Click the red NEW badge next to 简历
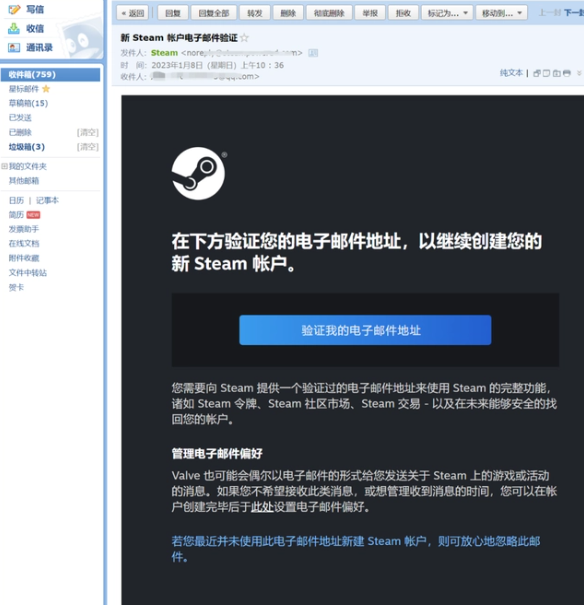The height and width of the screenshot is (605, 584). pyautogui.click(x=33, y=215)
